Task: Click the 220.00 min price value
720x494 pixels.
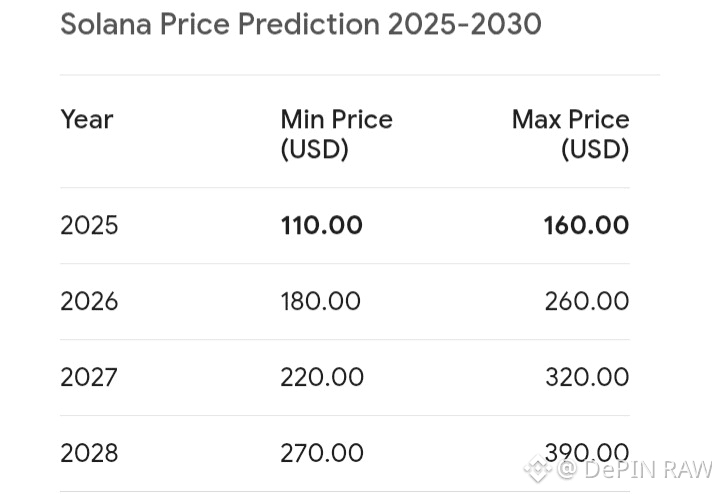Action: coord(321,377)
